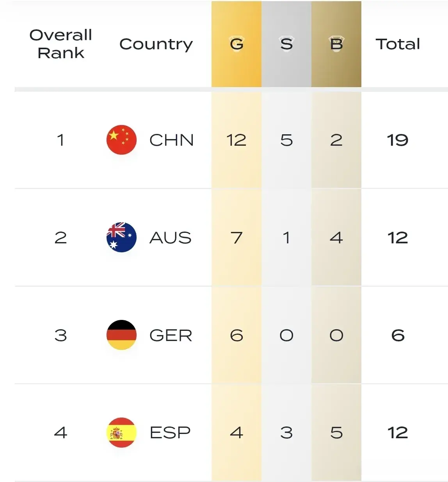Click the bronze medal B icon
Image resolution: width=448 pixels, height=482 pixels.
coord(336,44)
